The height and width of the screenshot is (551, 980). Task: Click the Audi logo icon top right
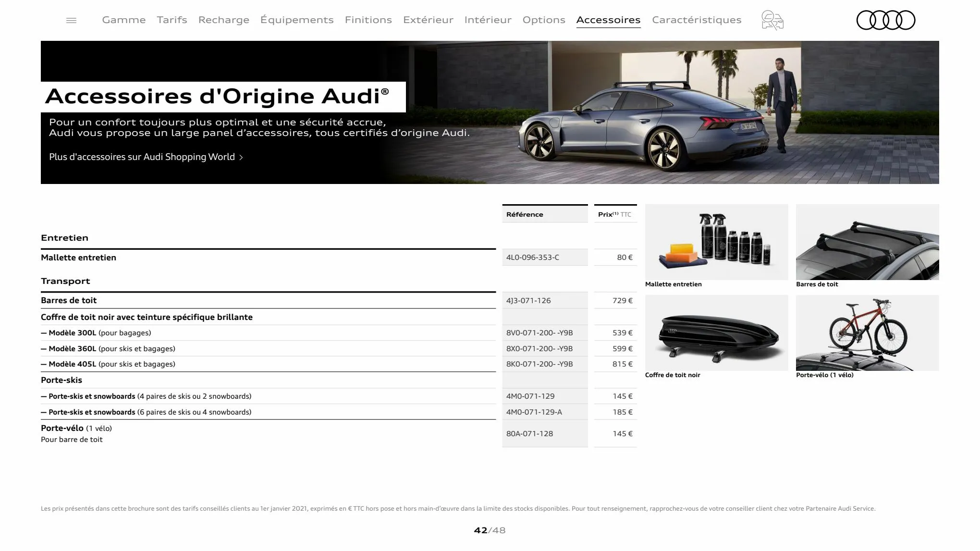(x=885, y=20)
